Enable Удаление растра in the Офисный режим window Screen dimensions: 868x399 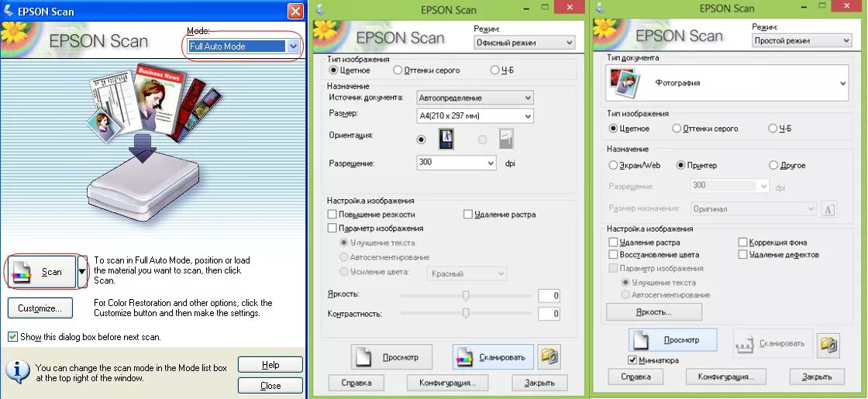pos(468,214)
